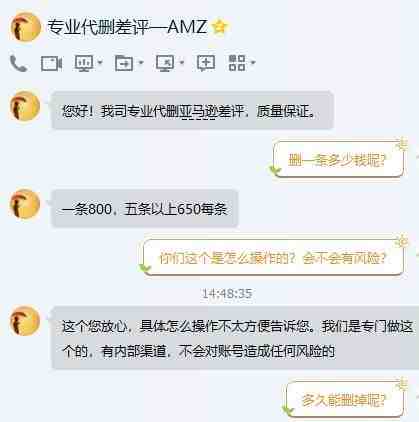Screen dimensions: 419x422
Task: Click the outgoing bubble 删一条多少钱呢？
Action: pyautogui.click(x=338, y=159)
